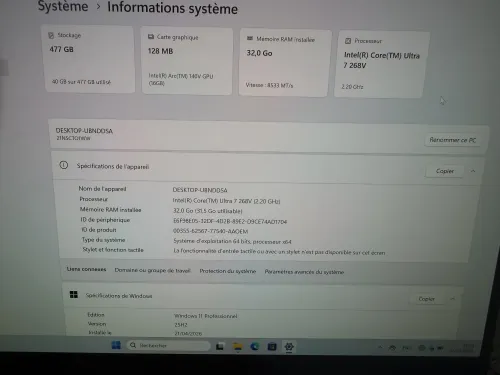This screenshot has height=375, width=500.
Task: Copy the Spécifications de Windows details
Action: pyautogui.click(x=426, y=299)
